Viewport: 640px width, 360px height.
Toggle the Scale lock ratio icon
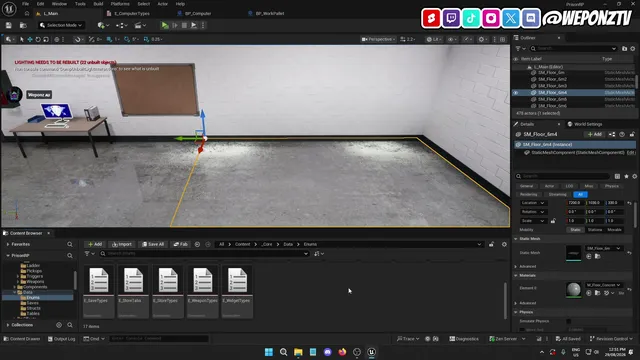(553, 221)
